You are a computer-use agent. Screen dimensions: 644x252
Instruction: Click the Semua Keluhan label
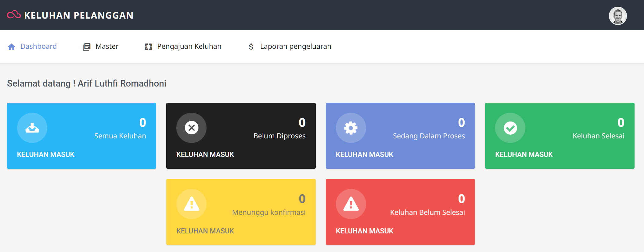[120, 136]
